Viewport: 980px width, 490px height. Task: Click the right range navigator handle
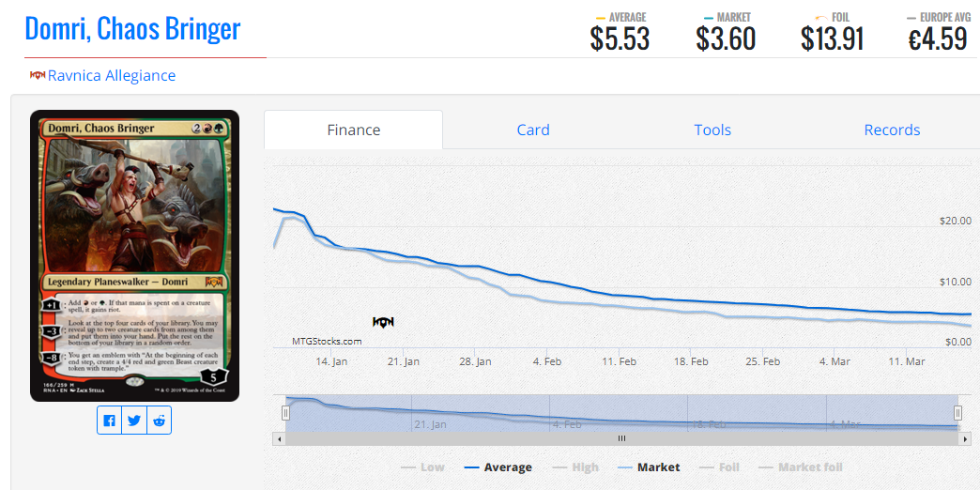[x=958, y=412]
